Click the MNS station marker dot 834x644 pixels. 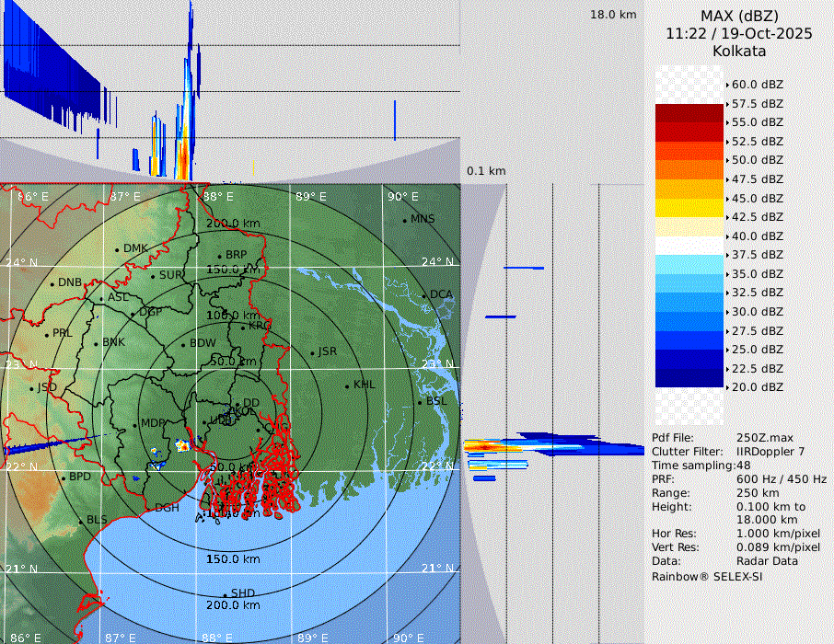point(404,220)
